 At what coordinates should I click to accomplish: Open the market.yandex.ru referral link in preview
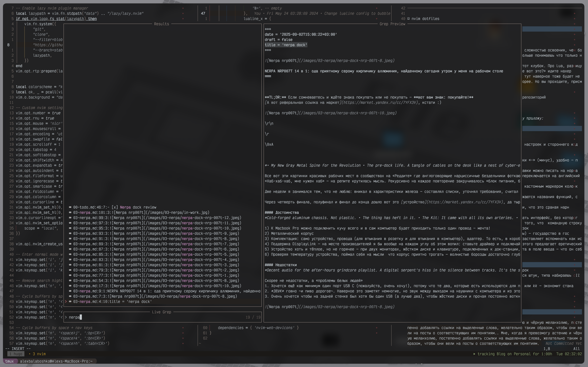pyautogui.click(x=380, y=102)
